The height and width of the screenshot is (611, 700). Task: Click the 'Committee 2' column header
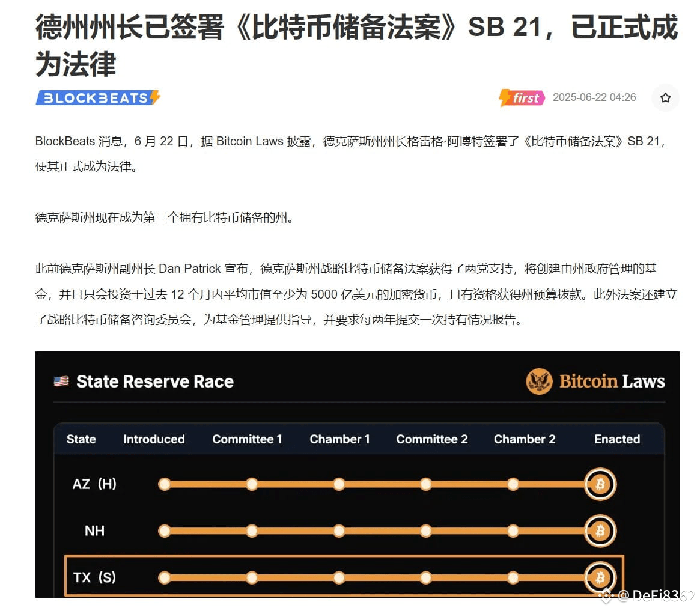click(431, 439)
